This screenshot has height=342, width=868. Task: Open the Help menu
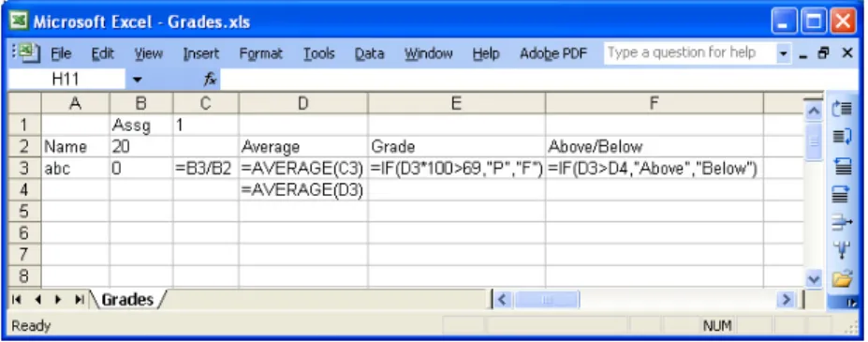(x=486, y=53)
